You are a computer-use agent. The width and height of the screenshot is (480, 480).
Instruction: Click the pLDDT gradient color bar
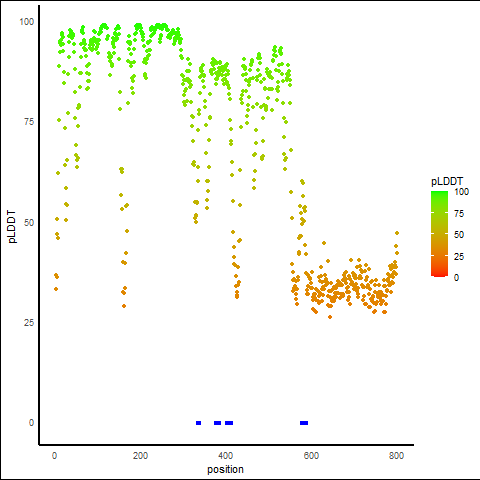pos(439,234)
